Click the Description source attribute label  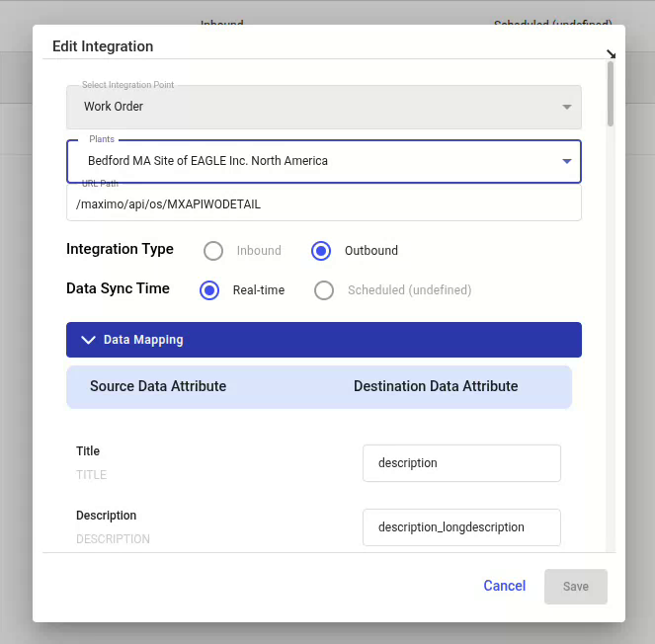(106, 516)
